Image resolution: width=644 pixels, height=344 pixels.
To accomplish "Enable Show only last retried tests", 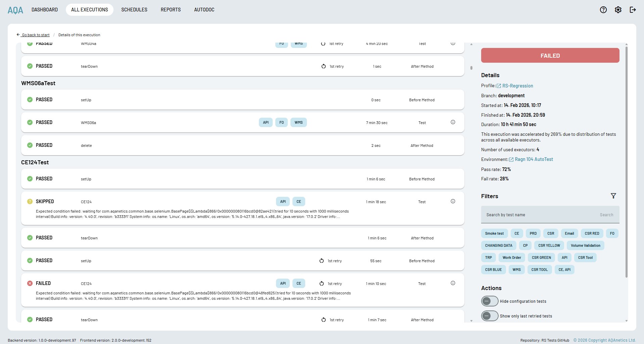I will coord(490,316).
